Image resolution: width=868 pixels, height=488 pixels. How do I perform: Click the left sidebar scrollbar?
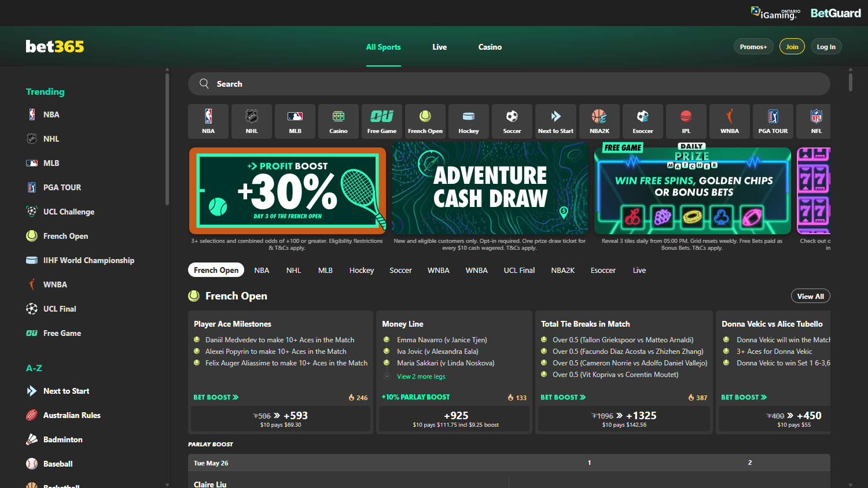coord(167,139)
